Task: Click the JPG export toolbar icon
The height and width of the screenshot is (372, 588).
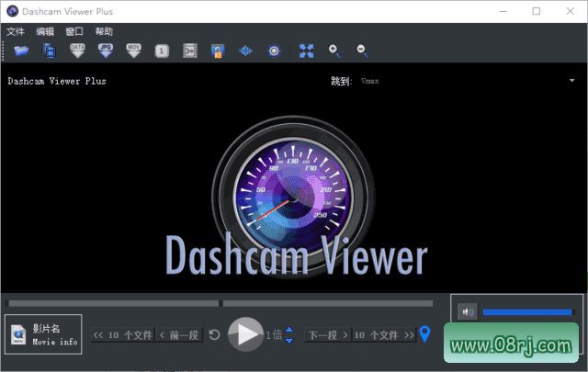Action: click(106, 51)
